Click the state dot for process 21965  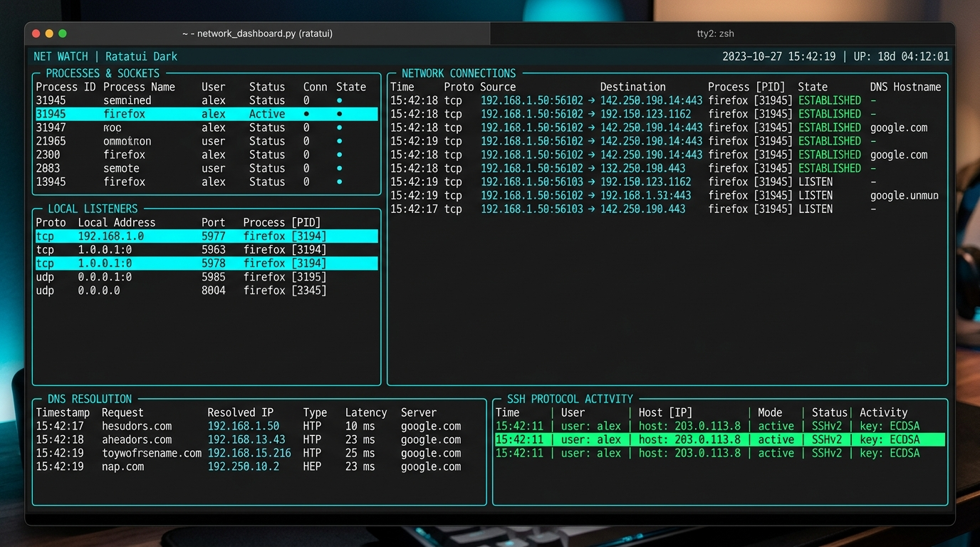point(340,141)
